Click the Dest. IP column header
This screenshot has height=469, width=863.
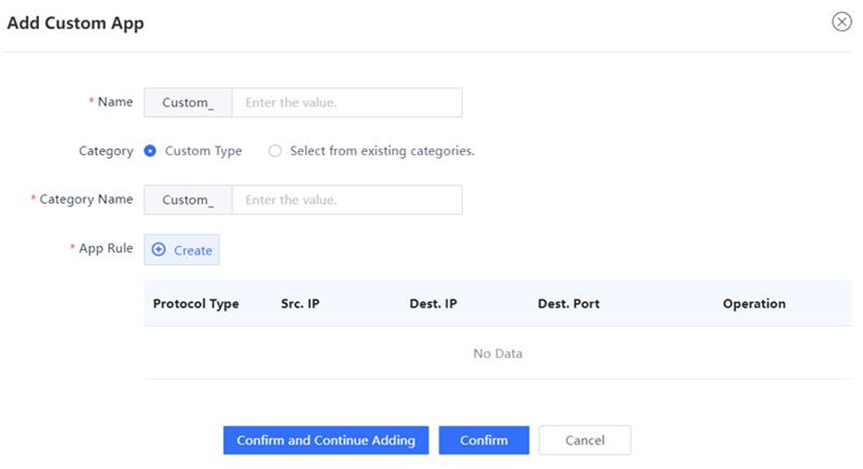(433, 304)
